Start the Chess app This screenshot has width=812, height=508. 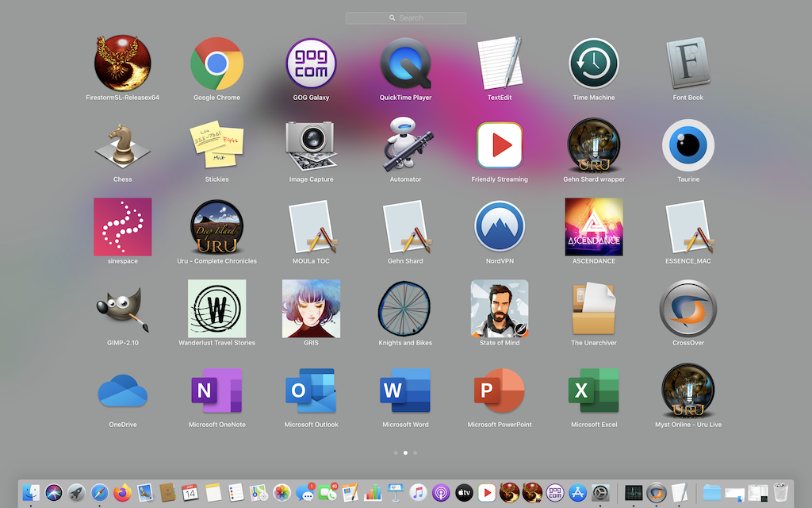coord(122,146)
